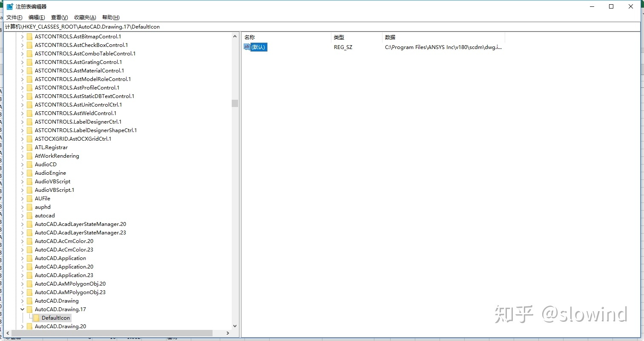This screenshot has width=644, height=341.
Task: Click folder icon of ASTCONTROLS.AstModelRoleControl.1
Action: point(29,79)
